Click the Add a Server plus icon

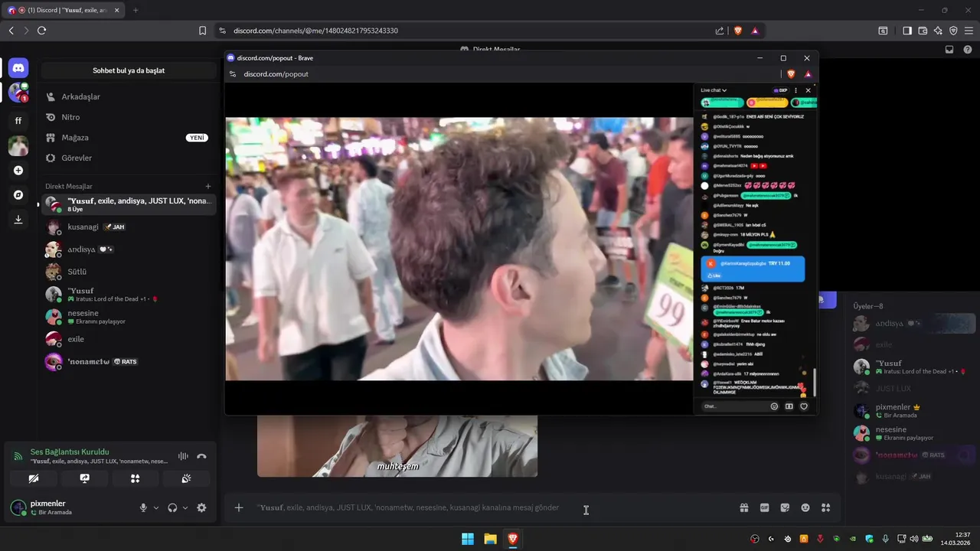point(18,171)
